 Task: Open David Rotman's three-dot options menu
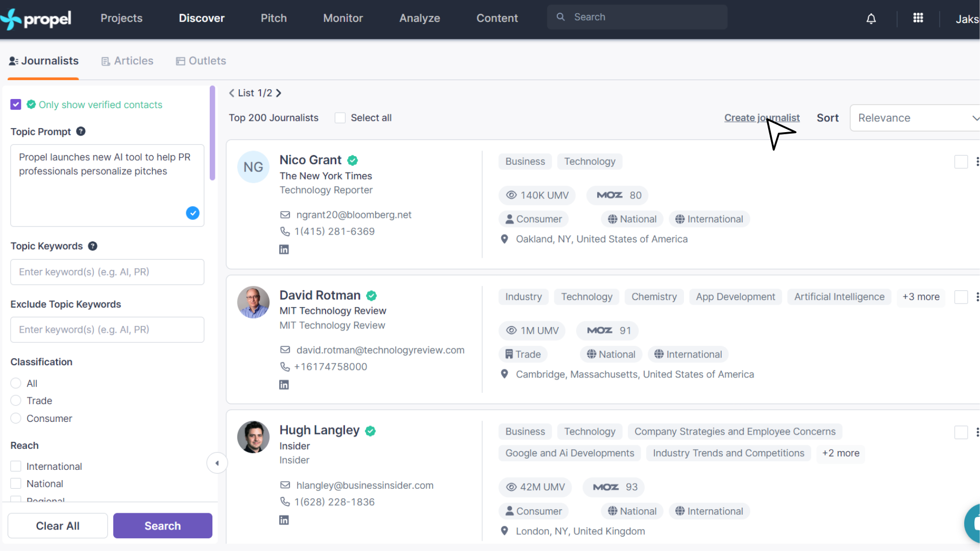(977, 297)
